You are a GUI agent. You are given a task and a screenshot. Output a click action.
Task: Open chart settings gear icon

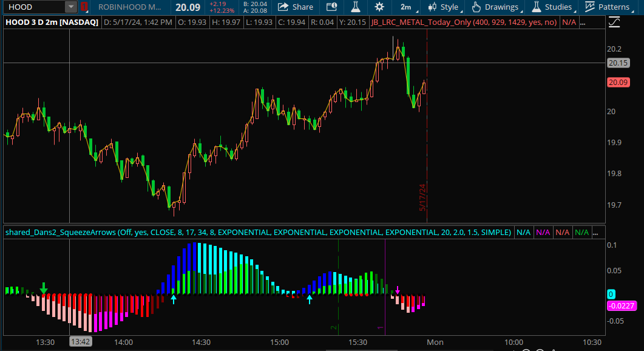pos(379,7)
